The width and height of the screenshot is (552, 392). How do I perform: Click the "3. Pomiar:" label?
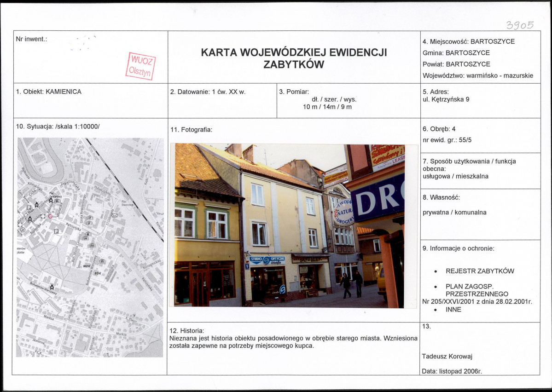point(294,92)
